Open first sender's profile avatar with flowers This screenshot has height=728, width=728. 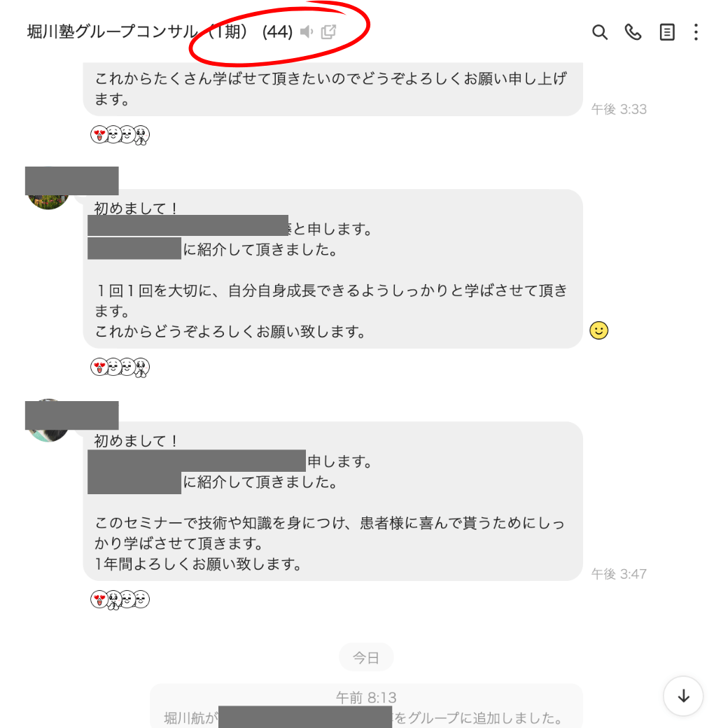48,201
